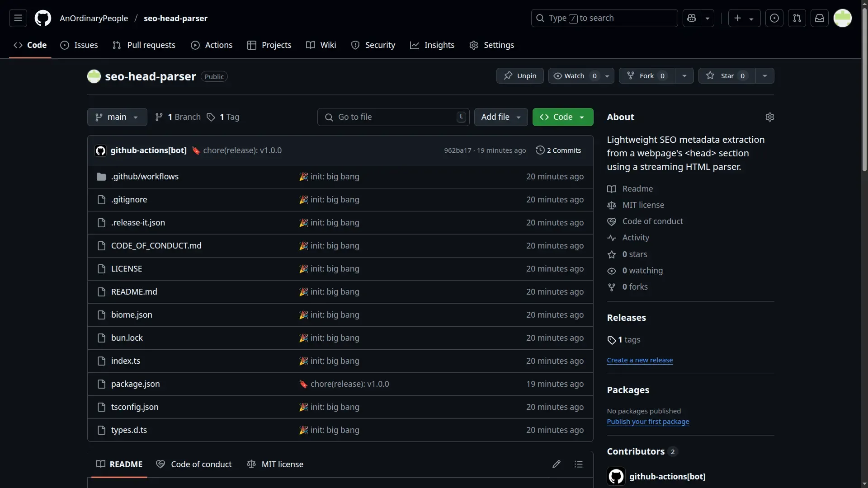Viewport: 868px width, 488px height.
Task: Open the README outline list icon
Action: (578, 464)
